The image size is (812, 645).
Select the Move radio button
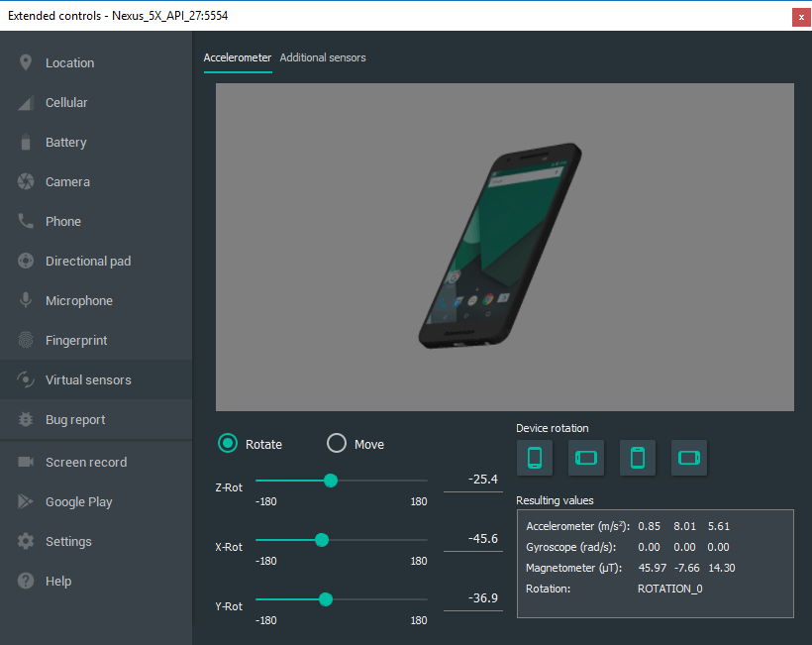click(337, 444)
